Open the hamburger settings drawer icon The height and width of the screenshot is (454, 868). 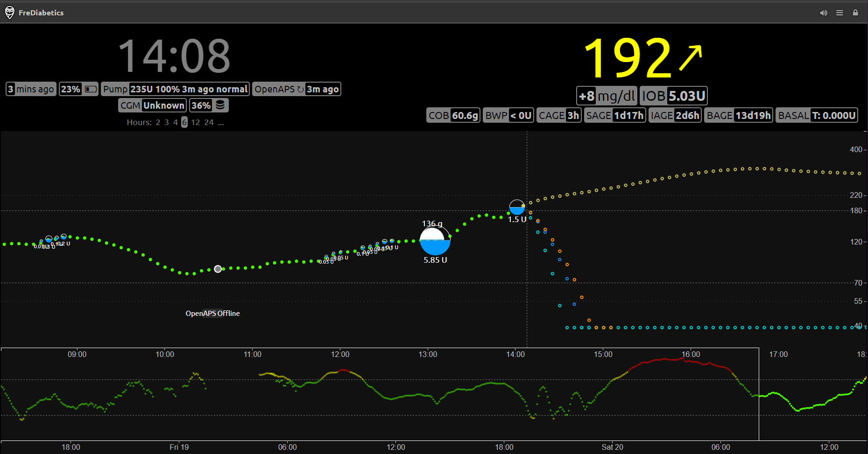coord(840,13)
